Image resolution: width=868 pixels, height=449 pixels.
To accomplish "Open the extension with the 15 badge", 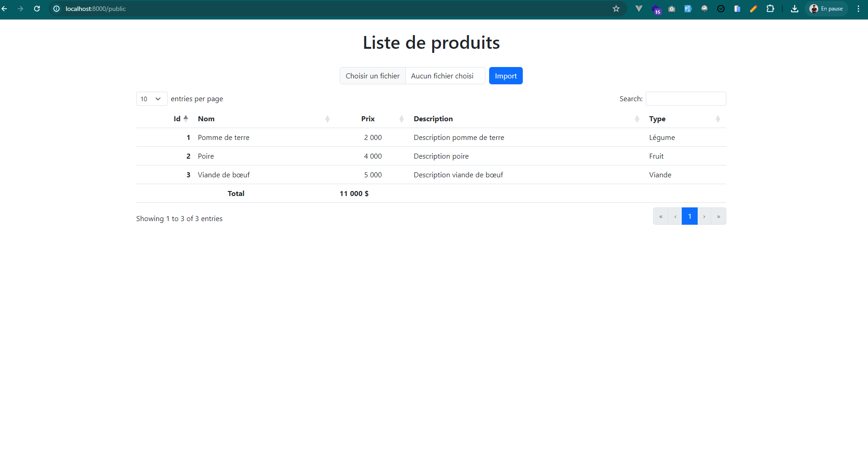I will [x=656, y=9].
